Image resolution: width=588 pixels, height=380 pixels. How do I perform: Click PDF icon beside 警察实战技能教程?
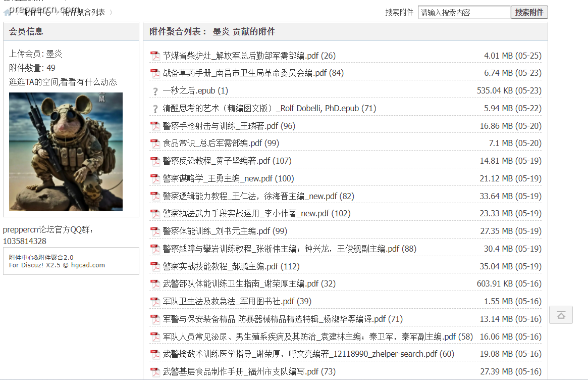point(155,267)
